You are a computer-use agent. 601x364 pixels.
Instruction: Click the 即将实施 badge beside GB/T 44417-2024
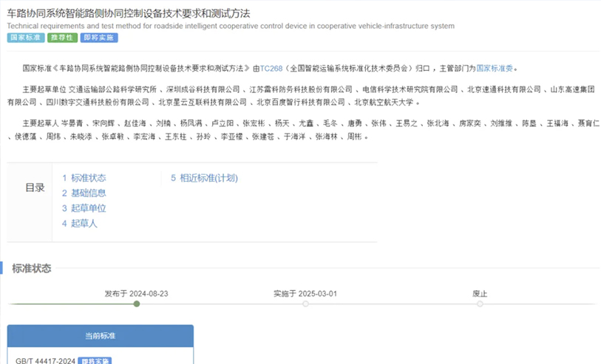[x=95, y=361]
